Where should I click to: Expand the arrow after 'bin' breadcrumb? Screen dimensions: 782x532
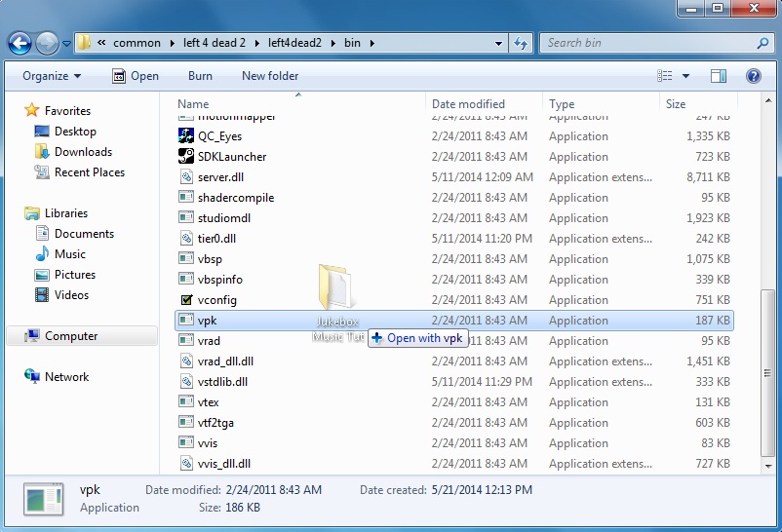372,44
